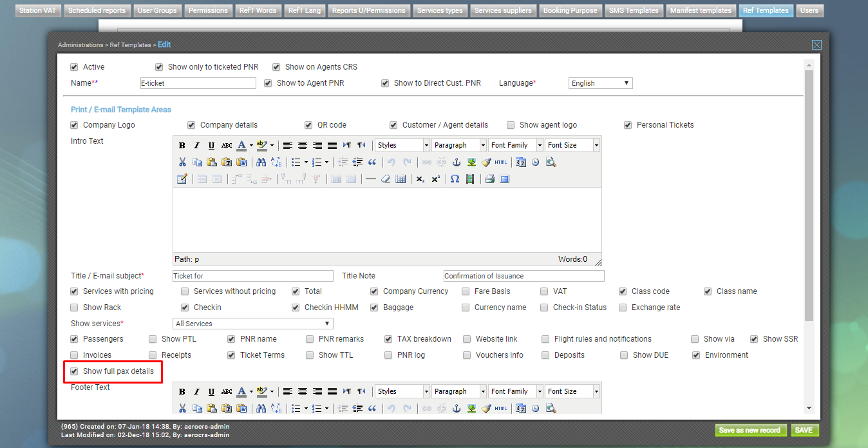Expand Show services dropdown
868x448 pixels.
[x=253, y=324]
